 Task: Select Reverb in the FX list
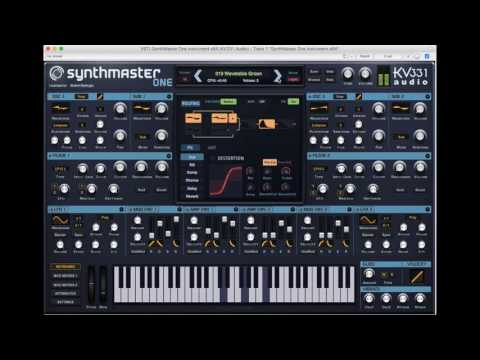click(192, 197)
